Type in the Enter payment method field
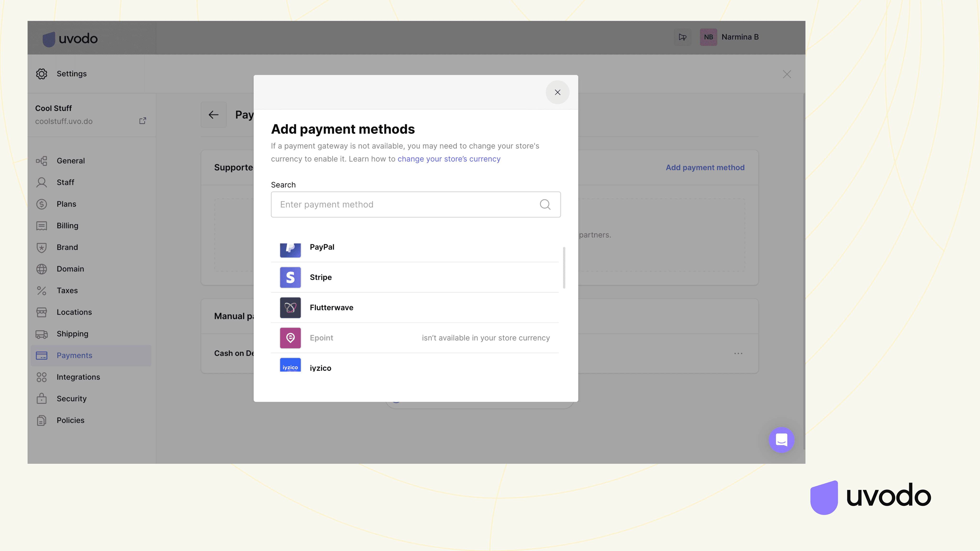 click(x=403, y=204)
